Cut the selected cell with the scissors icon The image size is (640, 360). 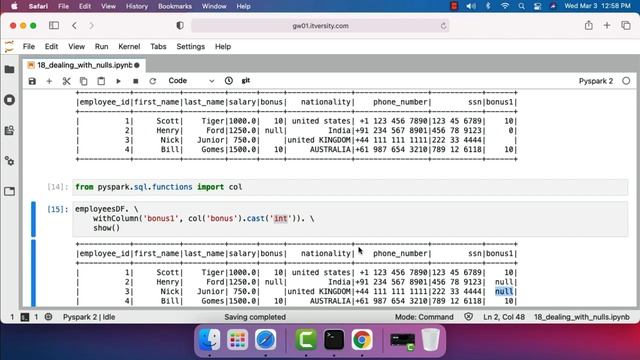pos(66,81)
